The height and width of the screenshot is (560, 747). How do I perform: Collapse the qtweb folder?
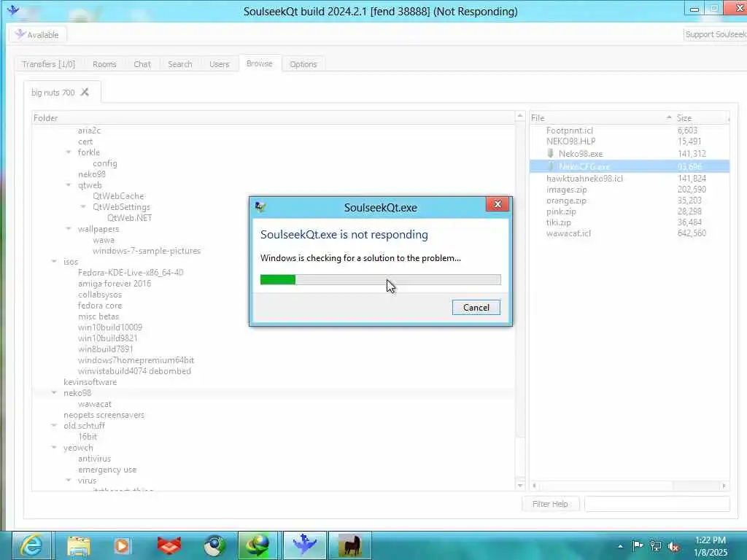(69, 185)
